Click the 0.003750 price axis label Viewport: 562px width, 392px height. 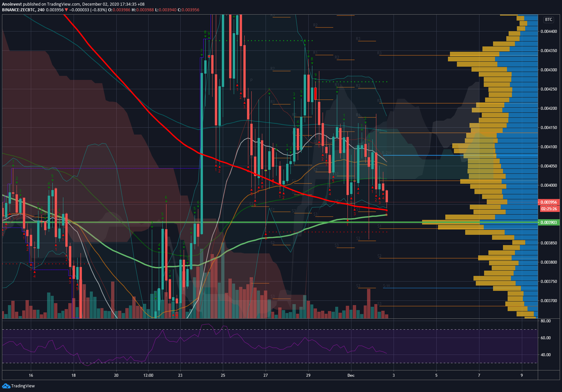coord(549,282)
